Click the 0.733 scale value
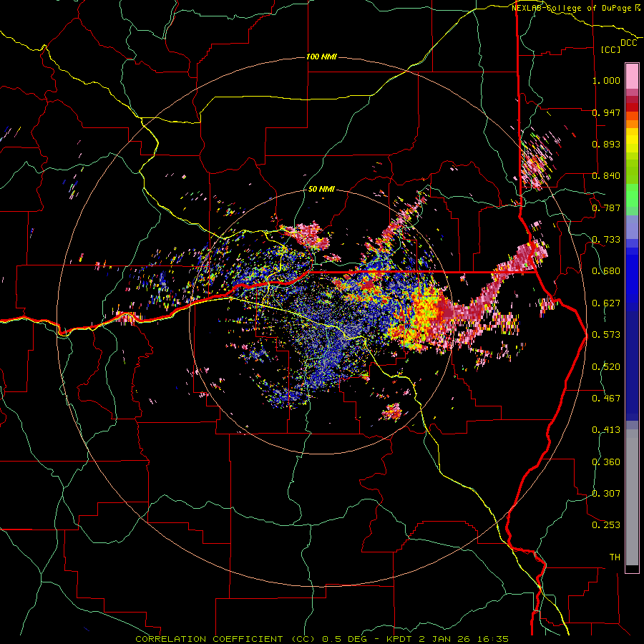This screenshot has height=644, width=644. (x=606, y=240)
